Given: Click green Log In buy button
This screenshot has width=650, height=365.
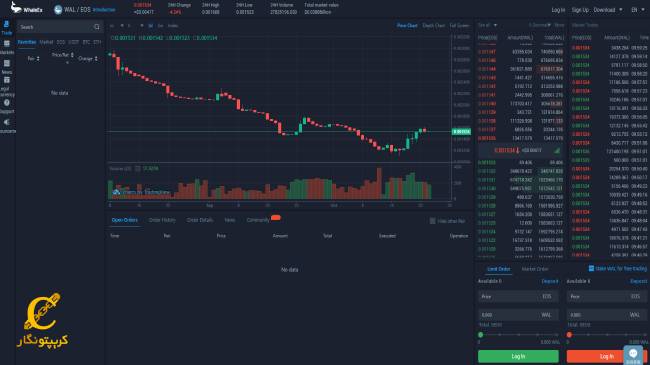Looking at the screenshot, I should pos(518,356).
